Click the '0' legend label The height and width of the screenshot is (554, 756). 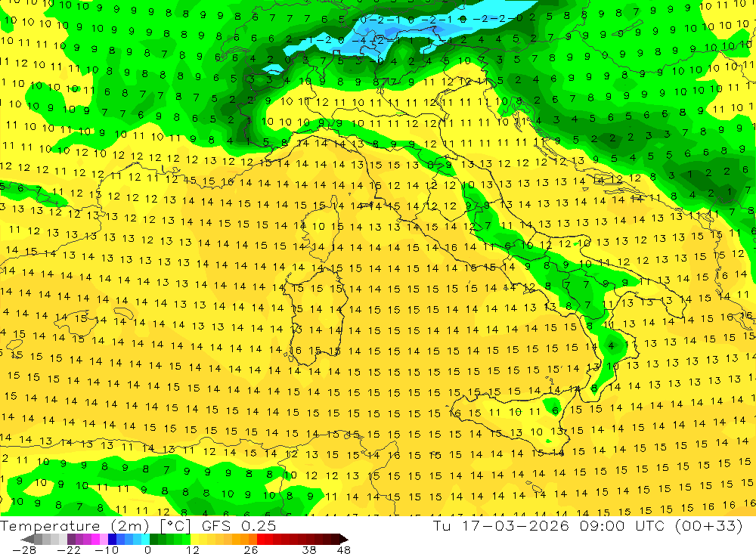click(147, 549)
